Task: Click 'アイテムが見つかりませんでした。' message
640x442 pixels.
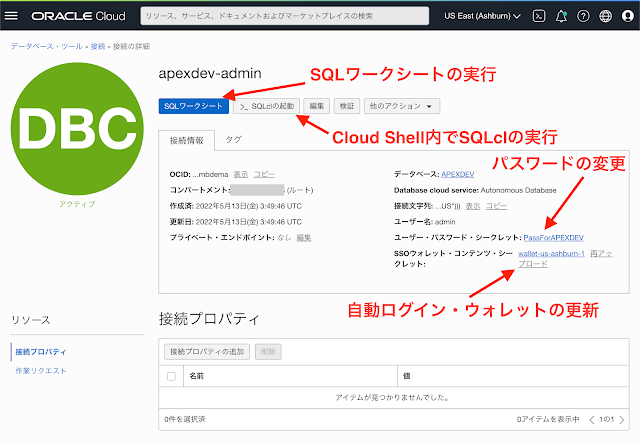Action: (x=393, y=398)
